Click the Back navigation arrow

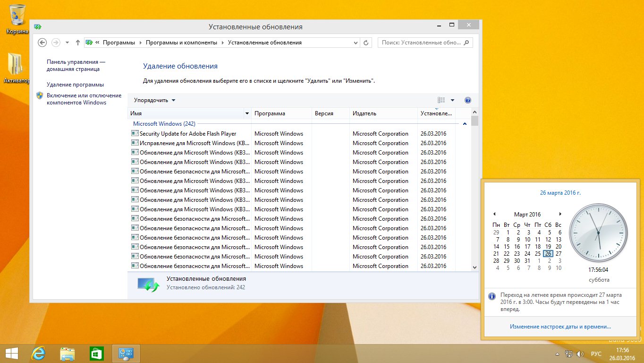click(42, 43)
